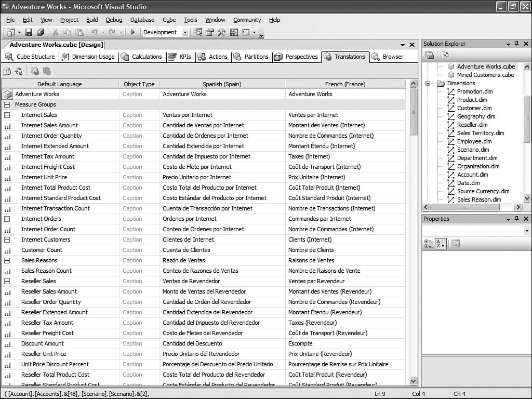Open the Solution Explorer window position dropdown
This screenshot has width=532, height=399.
[x=508, y=44]
